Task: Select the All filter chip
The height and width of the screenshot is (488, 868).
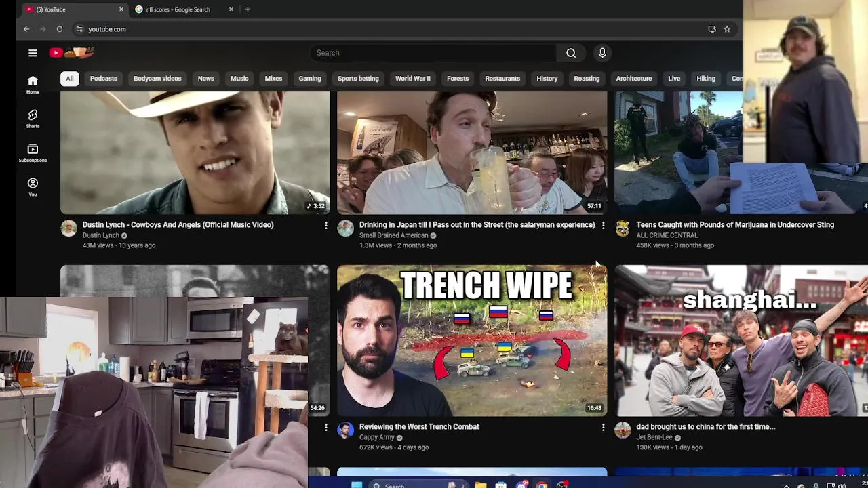Action: click(69, 79)
